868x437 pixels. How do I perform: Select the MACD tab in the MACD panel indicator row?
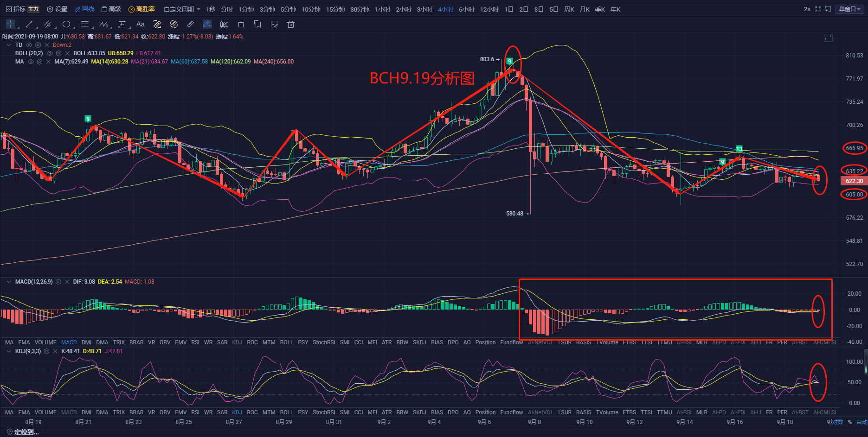point(69,342)
